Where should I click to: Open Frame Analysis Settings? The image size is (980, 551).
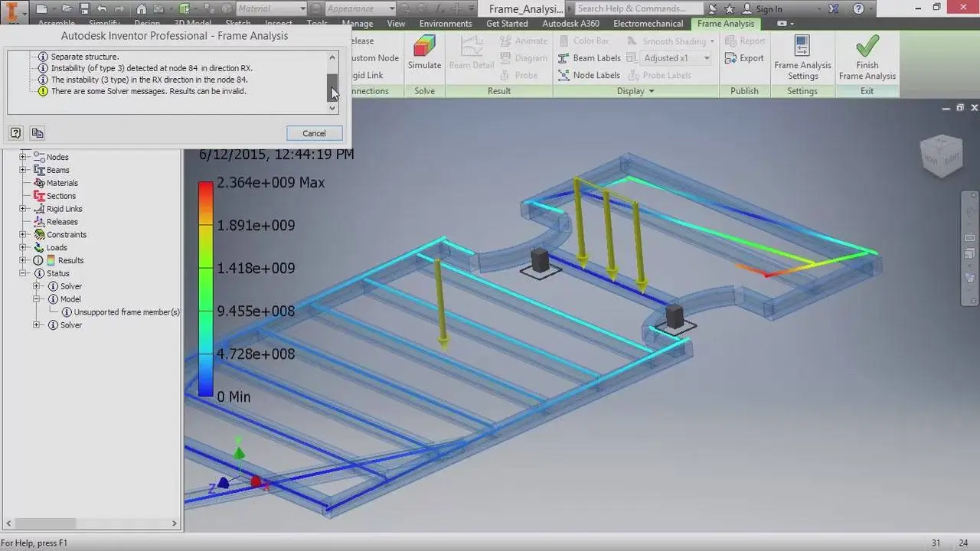pyautogui.click(x=802, y=57)
